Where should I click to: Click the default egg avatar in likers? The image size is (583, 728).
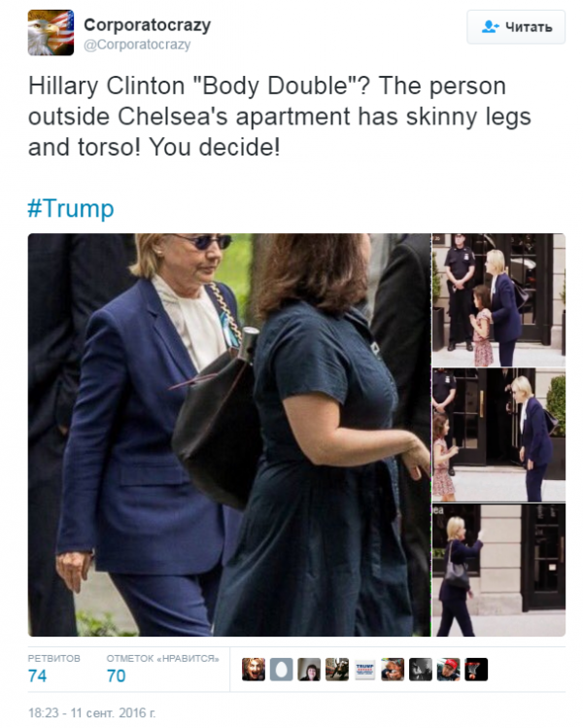281,670
